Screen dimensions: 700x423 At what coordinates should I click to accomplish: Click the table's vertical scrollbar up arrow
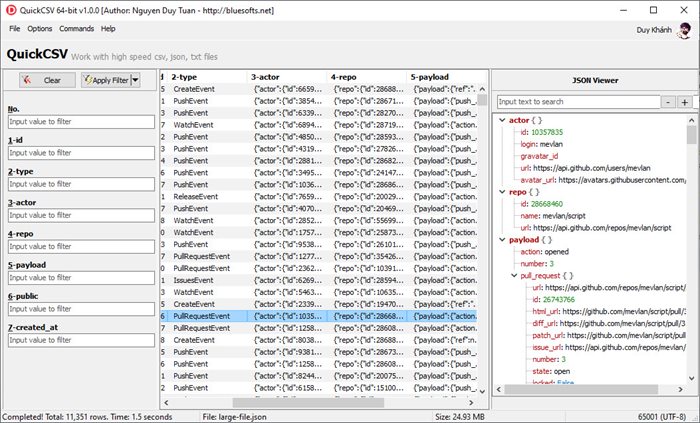[x=482, y=89]
